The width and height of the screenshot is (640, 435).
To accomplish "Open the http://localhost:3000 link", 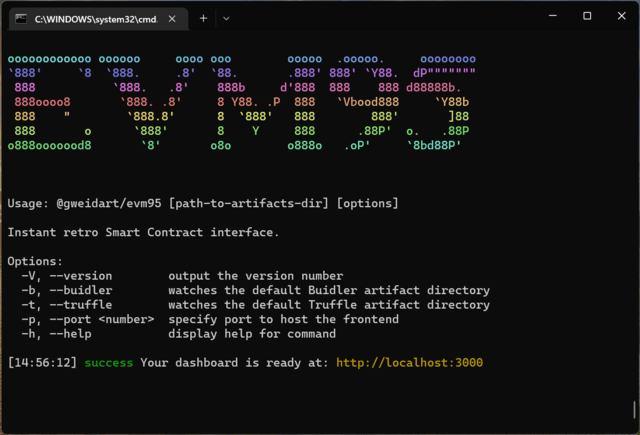I will (x=409, y=362).
